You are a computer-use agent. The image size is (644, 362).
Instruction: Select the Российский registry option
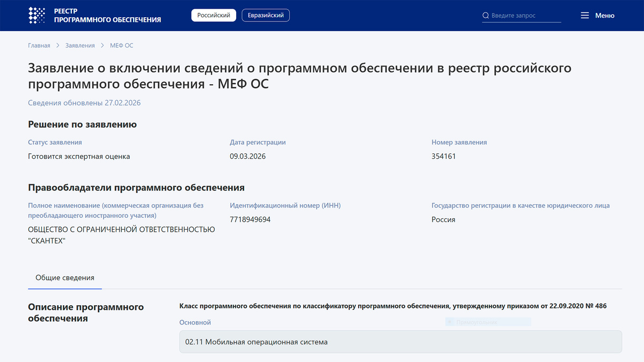click(x=214, y=15)
